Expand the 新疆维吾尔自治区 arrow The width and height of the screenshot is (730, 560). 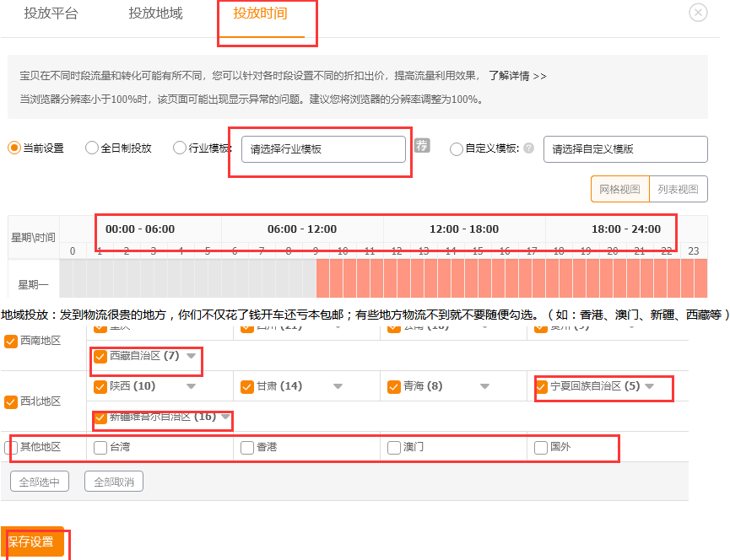[225, 417]
